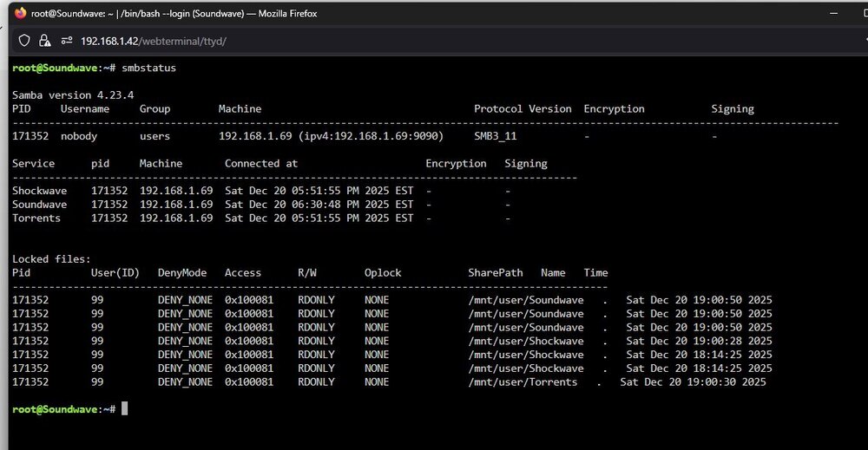Open site permissions icon in address bar

[x=67, y=41]
